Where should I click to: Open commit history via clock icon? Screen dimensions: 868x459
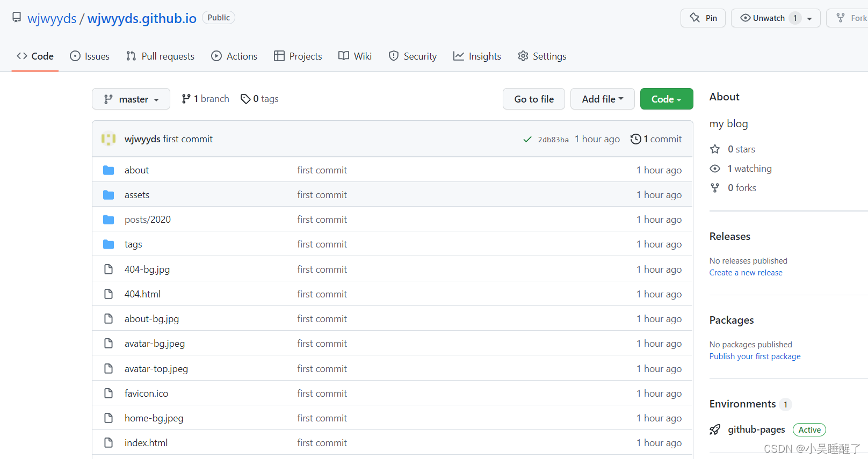click(635, 139)
